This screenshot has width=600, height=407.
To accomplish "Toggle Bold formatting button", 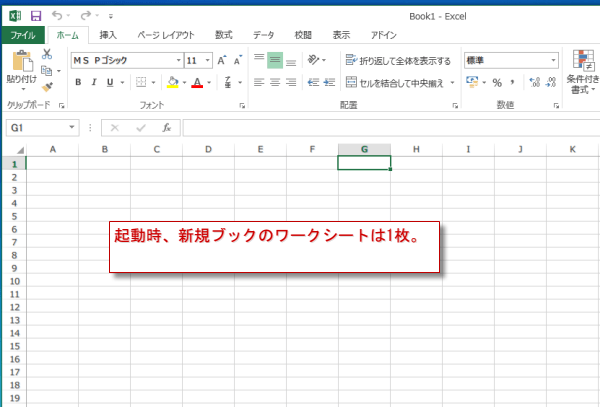I will (x=79, y=82).
